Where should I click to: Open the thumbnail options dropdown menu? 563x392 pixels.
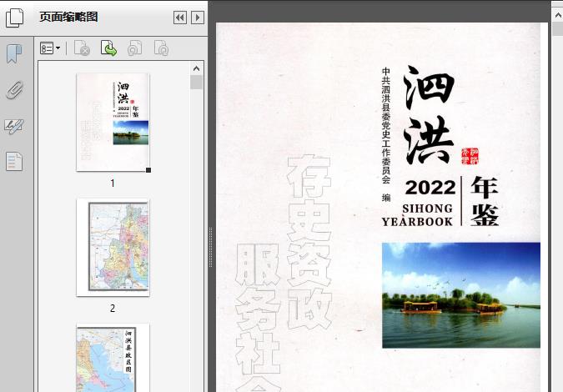point(50,48)
